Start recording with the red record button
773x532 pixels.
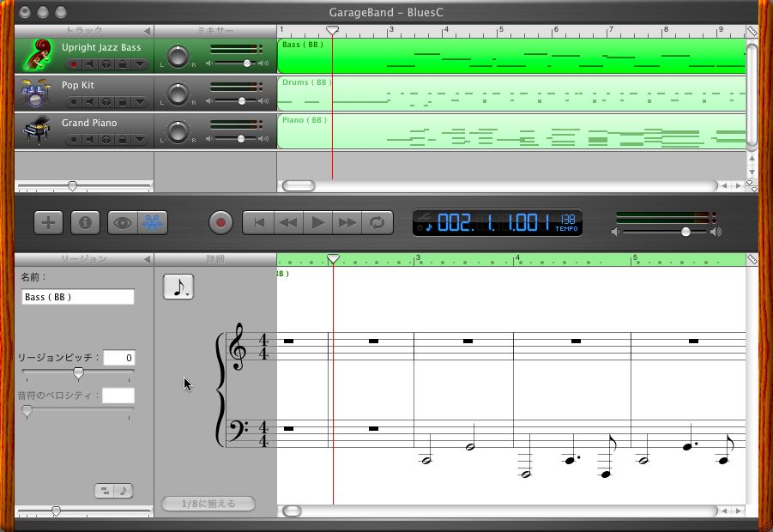pos(220,223)
